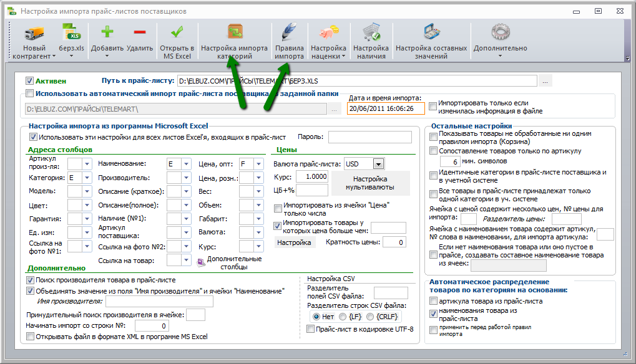
Task: Click the Пароль input field
Action: click(x=370, y=137)
